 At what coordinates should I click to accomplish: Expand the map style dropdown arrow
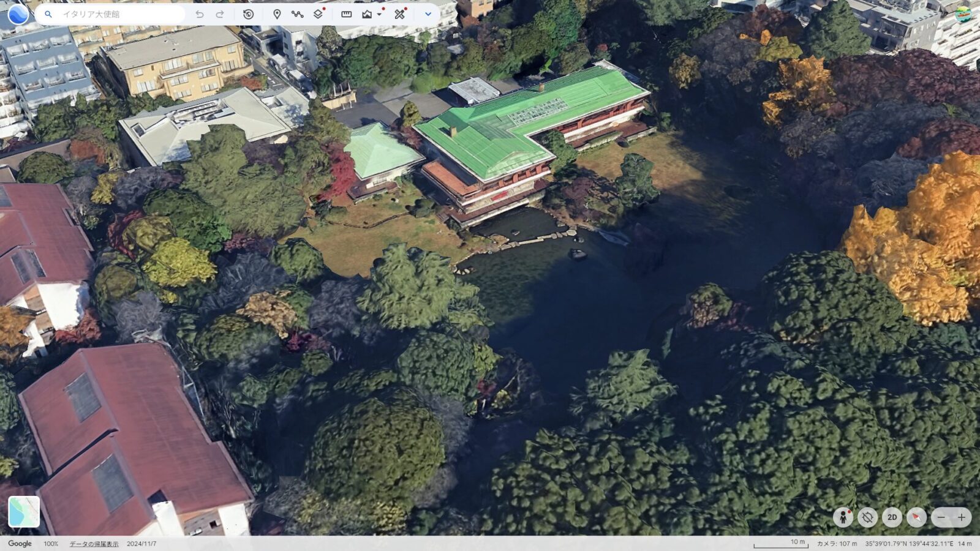[x=380, y=14]
